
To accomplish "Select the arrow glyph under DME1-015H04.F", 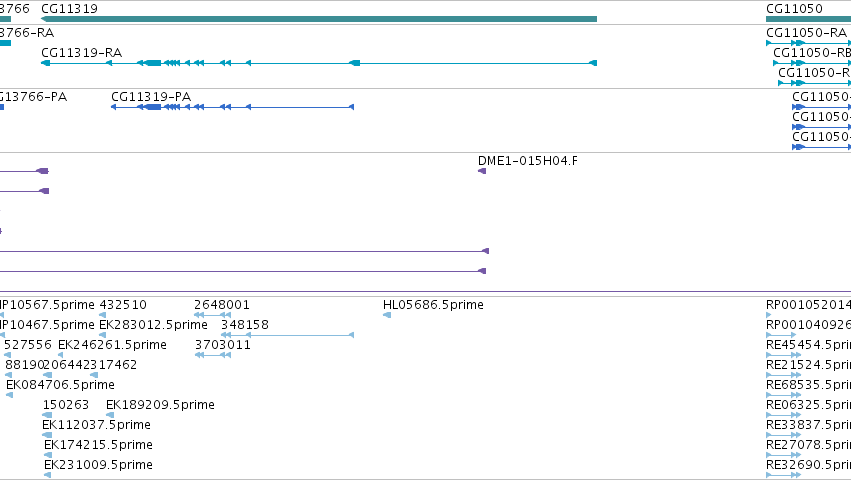I will click(482, 171).
